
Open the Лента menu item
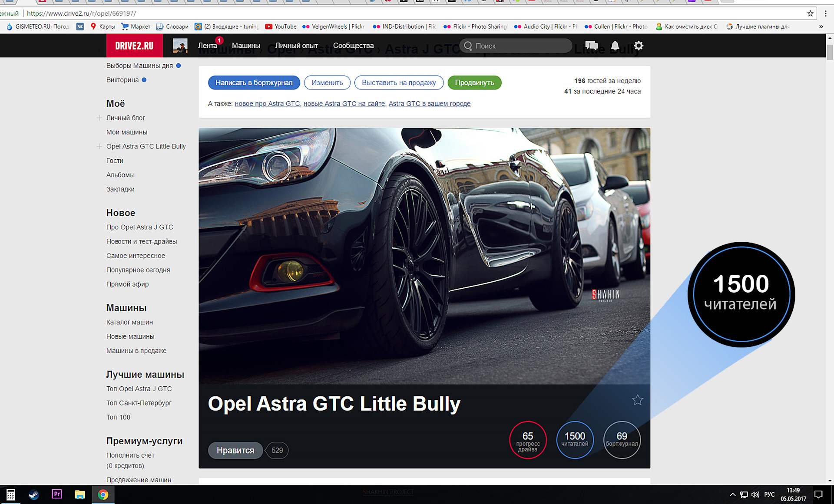(208, 46)
